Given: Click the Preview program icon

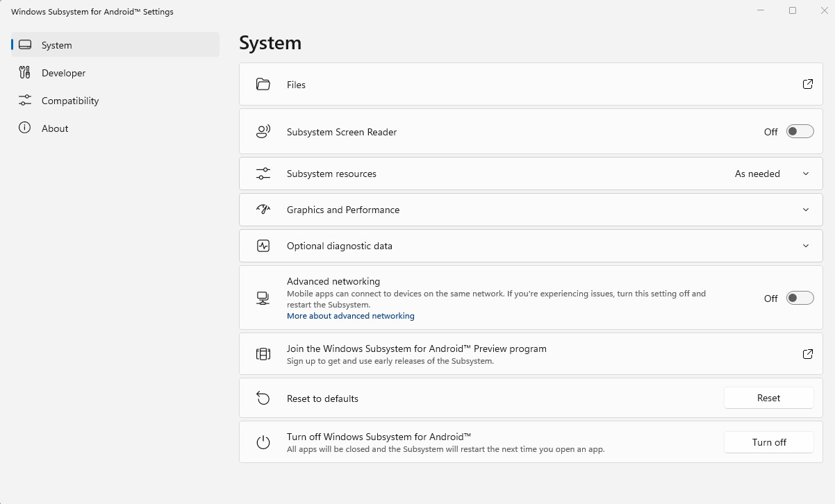Looking at the screenshot, I should pyautogui.click(x=263, y=354).
